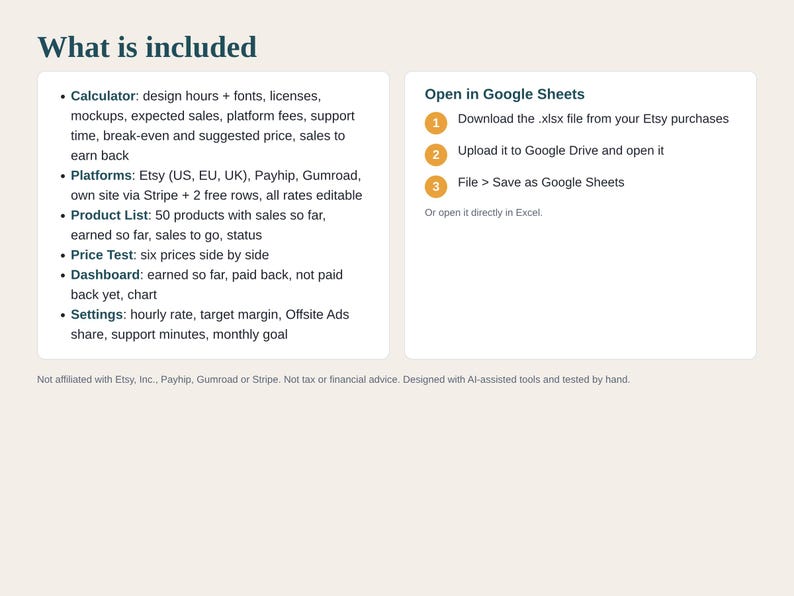Click 'time, break-even and suggested price' line
The image size is (794, 596).
point(208,136)
